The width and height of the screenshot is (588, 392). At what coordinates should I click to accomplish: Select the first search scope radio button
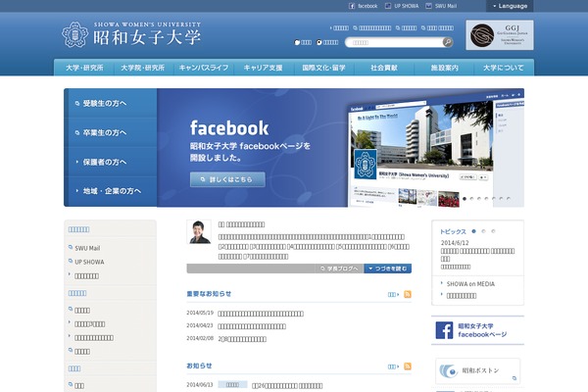click(x=297, y=42)
